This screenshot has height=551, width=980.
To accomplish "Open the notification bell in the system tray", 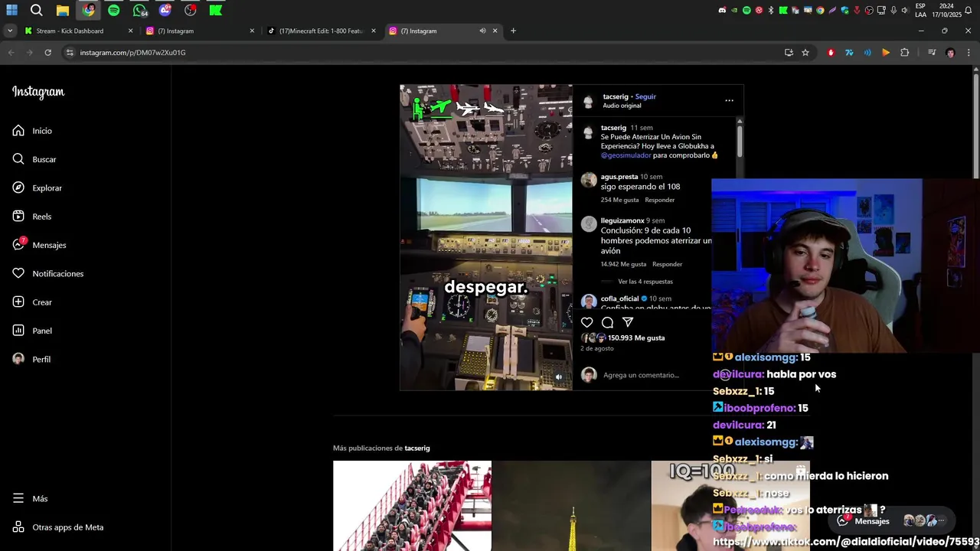I will (970, 10).
